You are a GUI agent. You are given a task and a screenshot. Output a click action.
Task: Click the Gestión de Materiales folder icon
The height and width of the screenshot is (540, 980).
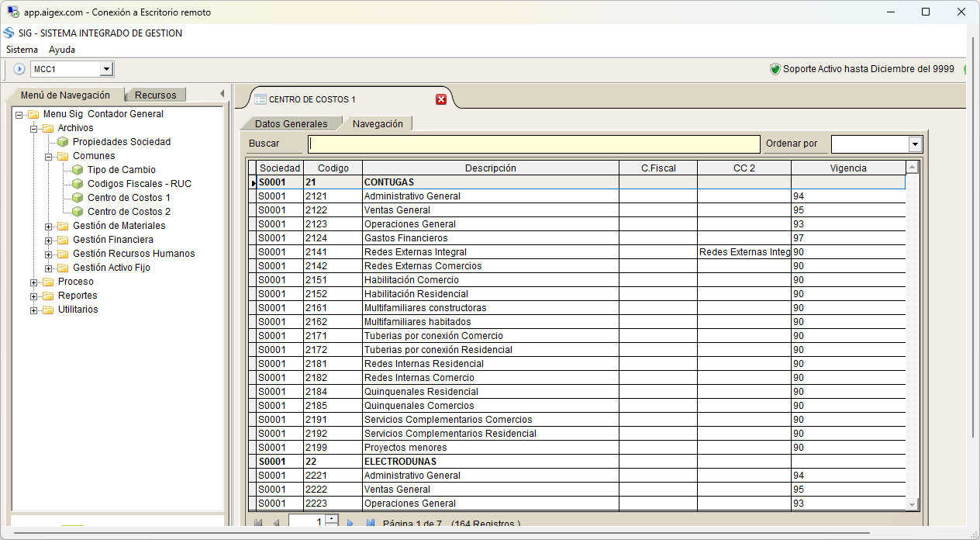[63, 226]
